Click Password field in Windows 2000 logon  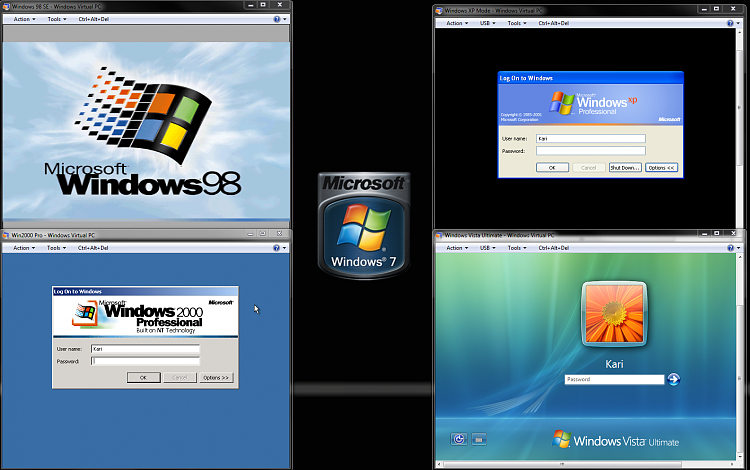pos(145,361)
